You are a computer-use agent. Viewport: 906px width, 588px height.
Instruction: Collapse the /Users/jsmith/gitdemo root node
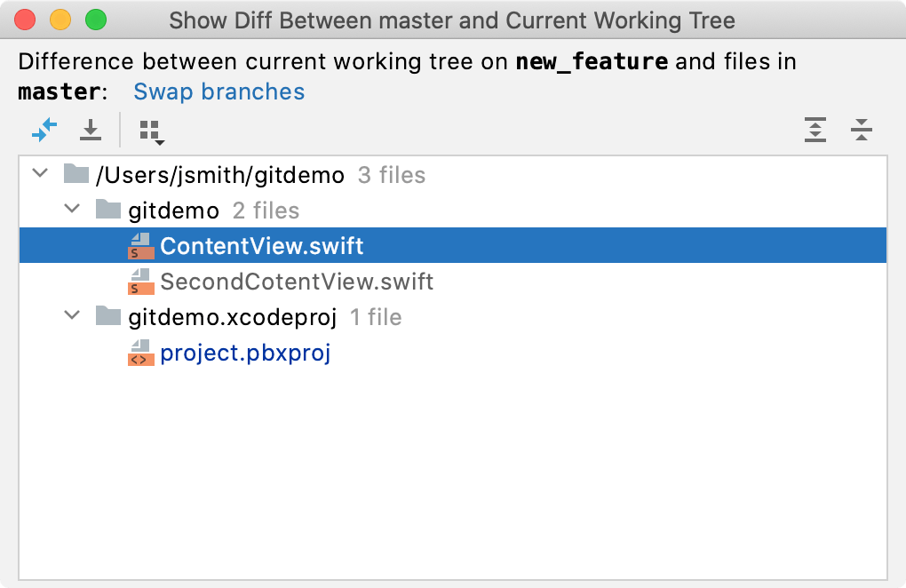click(x=39, y=174)
